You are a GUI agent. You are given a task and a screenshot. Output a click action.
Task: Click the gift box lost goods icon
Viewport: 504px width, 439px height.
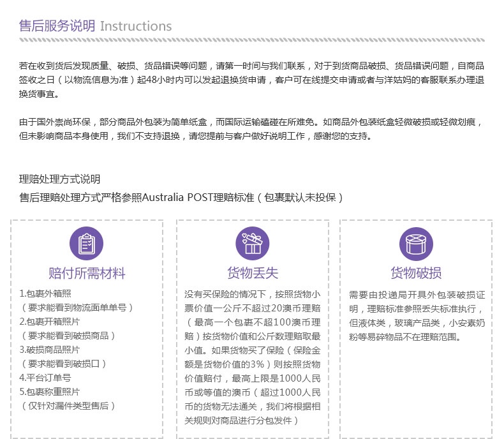pyautogui.click(x=253, y=243)
